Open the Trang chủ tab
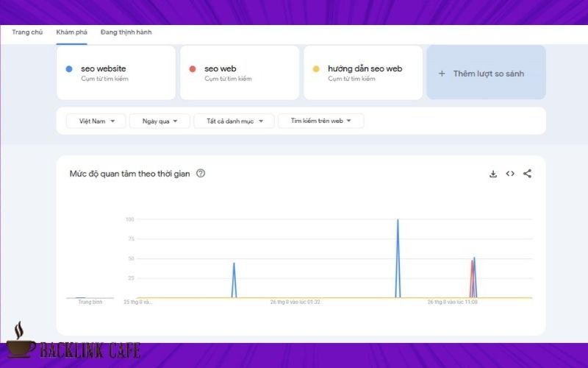 pyautogui.click(x=27, y=32)
